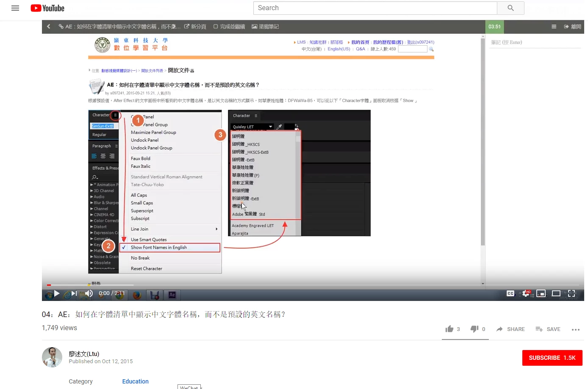Open the Education category link
Screen dimensions: 588x389
(x=136, y=381)
